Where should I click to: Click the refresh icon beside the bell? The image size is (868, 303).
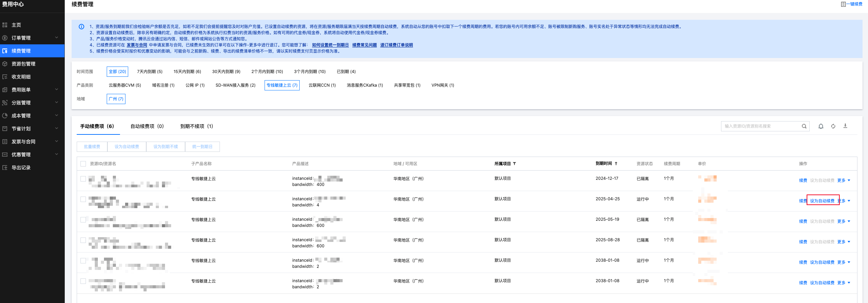[x=833, y=126]
